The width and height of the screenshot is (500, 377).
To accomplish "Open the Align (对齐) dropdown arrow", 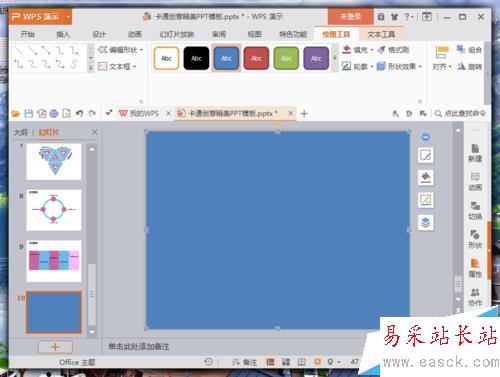I will (450, 67).
